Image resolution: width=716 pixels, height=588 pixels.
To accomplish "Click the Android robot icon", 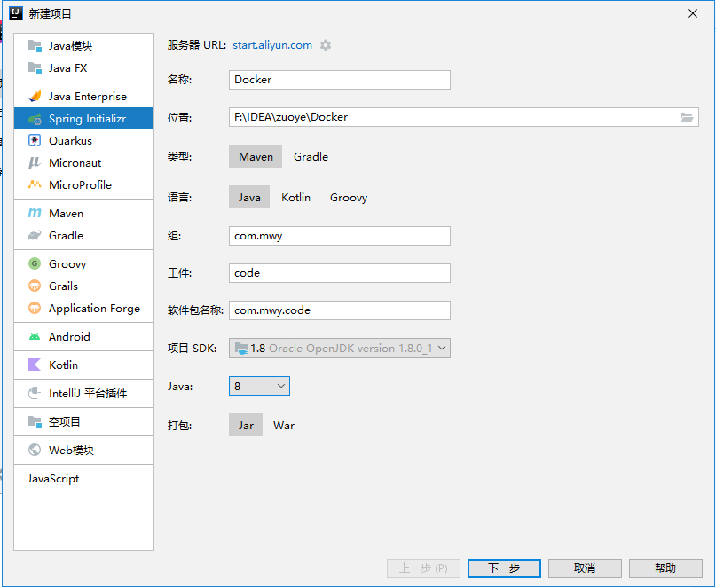I will click(x=35, y=336).
